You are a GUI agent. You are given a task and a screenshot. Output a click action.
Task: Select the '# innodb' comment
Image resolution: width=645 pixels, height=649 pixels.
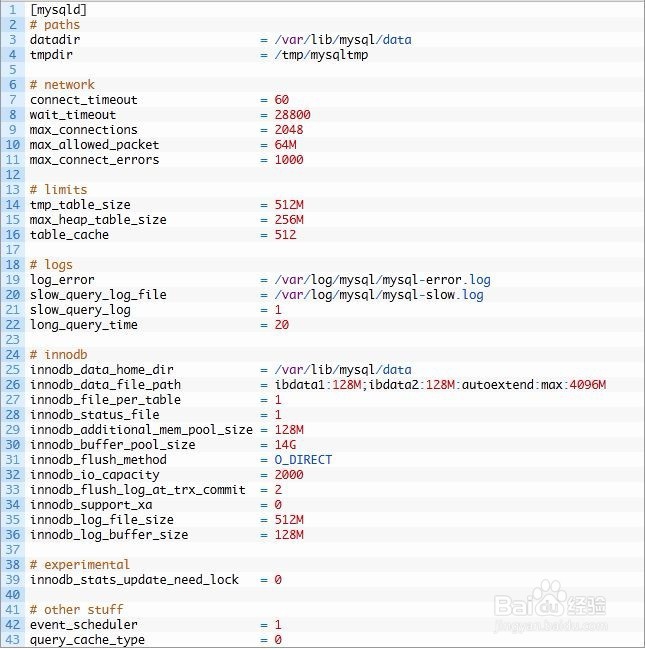58,354
